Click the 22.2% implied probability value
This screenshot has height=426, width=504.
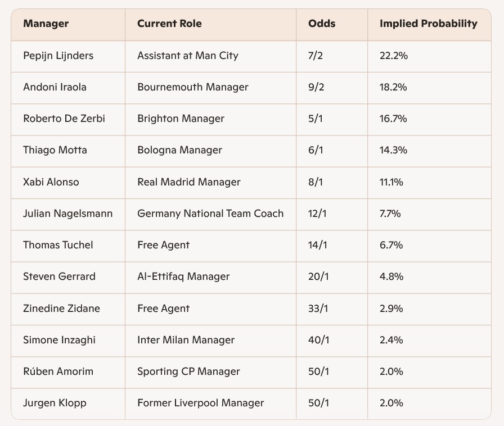click(x=394, y=56)
